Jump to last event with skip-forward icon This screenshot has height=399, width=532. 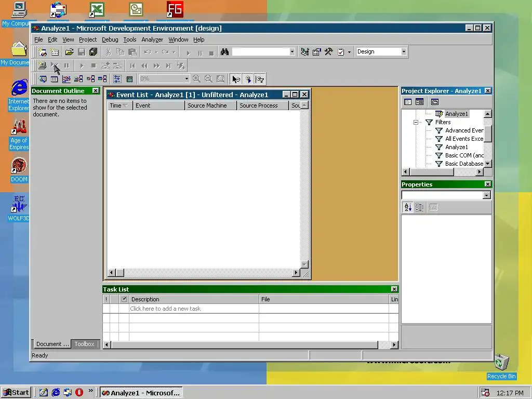click(169, 65)
